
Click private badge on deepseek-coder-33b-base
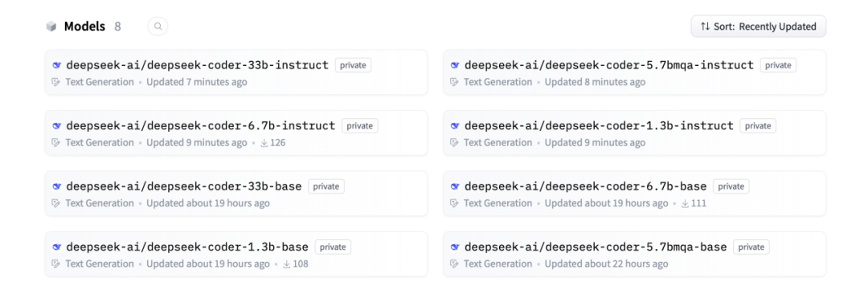pos(326,186)
